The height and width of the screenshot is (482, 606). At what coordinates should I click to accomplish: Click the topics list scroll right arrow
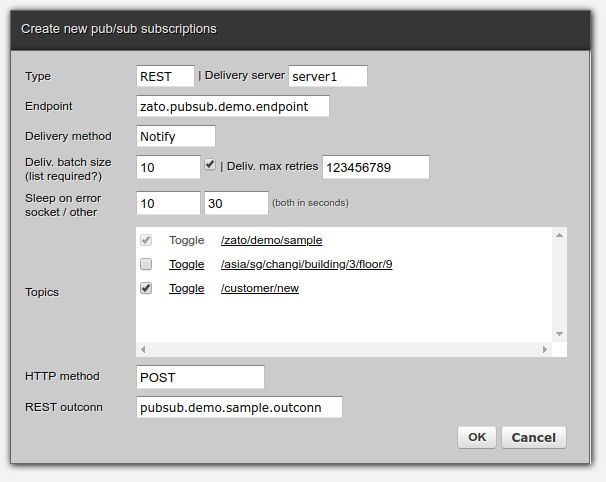[545, 349]
